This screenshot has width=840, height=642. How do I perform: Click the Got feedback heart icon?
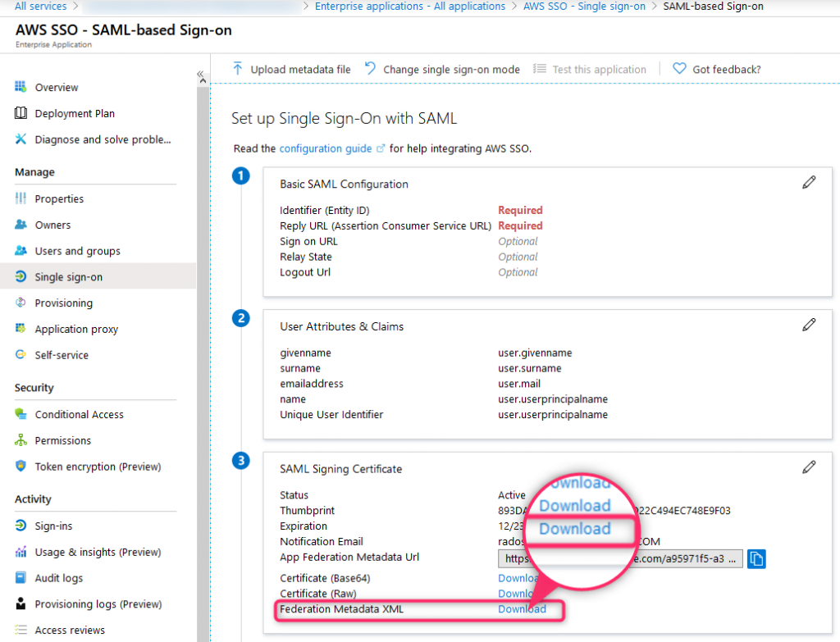click(679, 69)
